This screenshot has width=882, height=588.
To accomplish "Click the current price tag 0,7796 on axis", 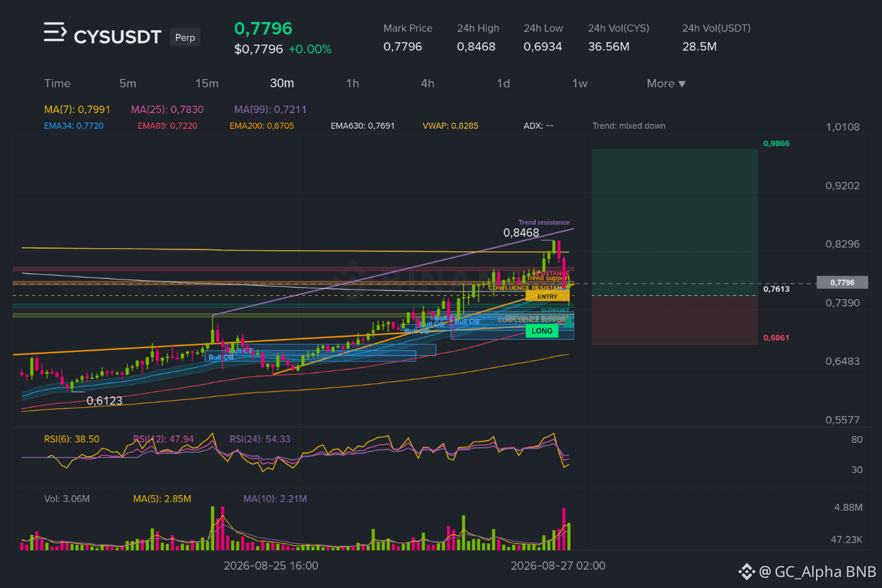I will [x=842, y=283].
